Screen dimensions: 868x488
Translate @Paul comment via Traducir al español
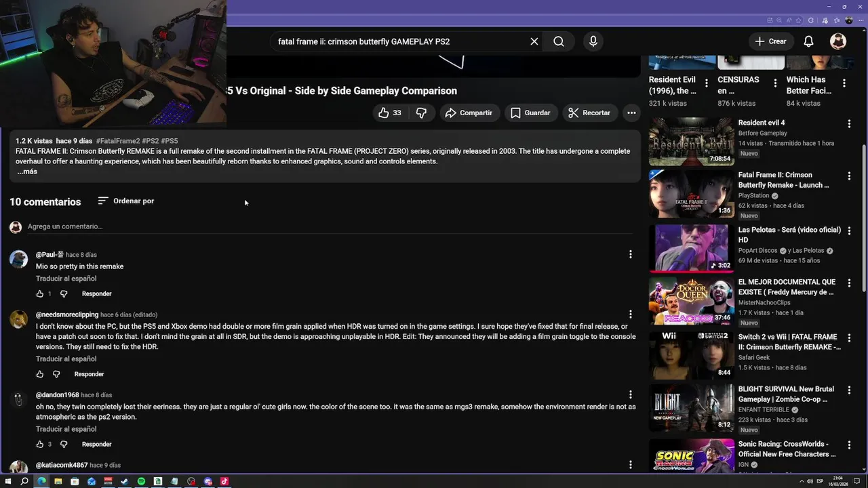[66, 279]
